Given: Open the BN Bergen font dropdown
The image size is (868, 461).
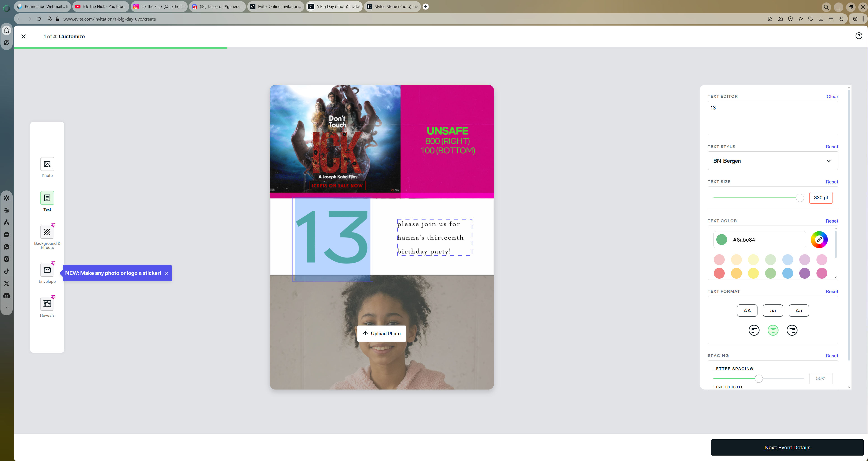Looking at the screenshot, I should [x=773, y=161].
